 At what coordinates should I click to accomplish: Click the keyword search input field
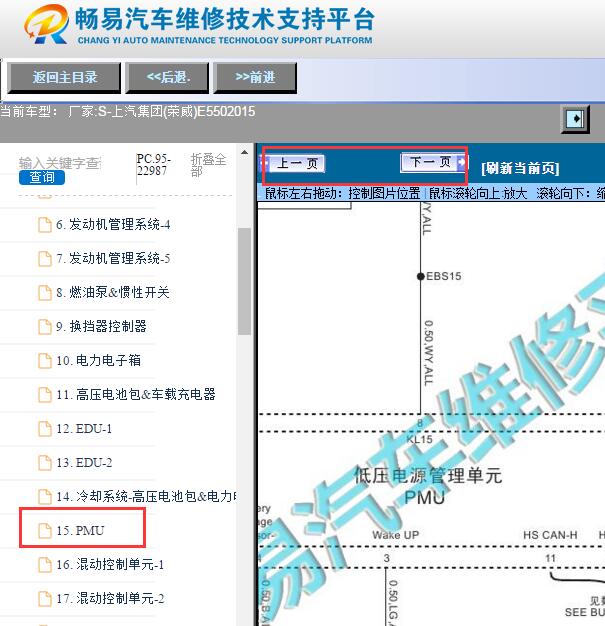tap(60, 163)
